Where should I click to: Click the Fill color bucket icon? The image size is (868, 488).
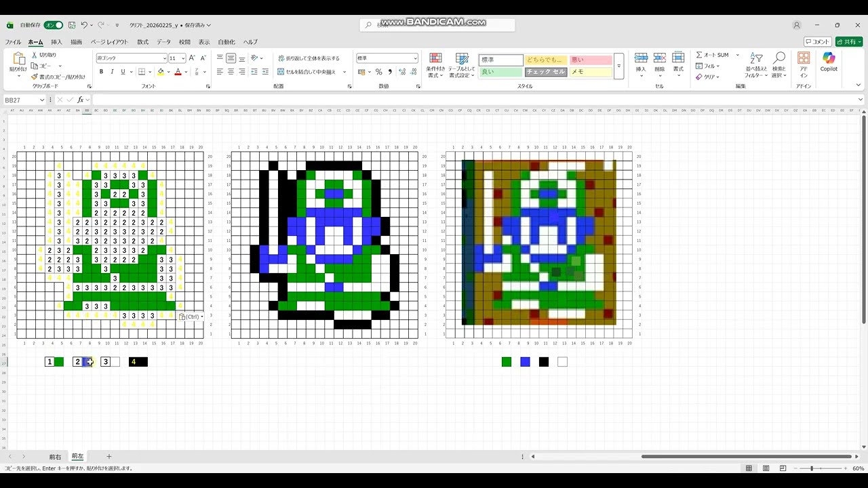[161, 72]
